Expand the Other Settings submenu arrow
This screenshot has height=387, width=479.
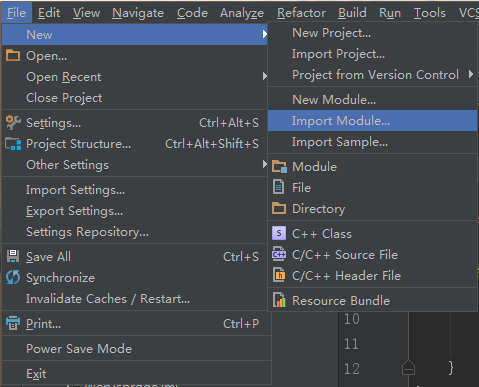pyautogui.click(x=264, y=164)
